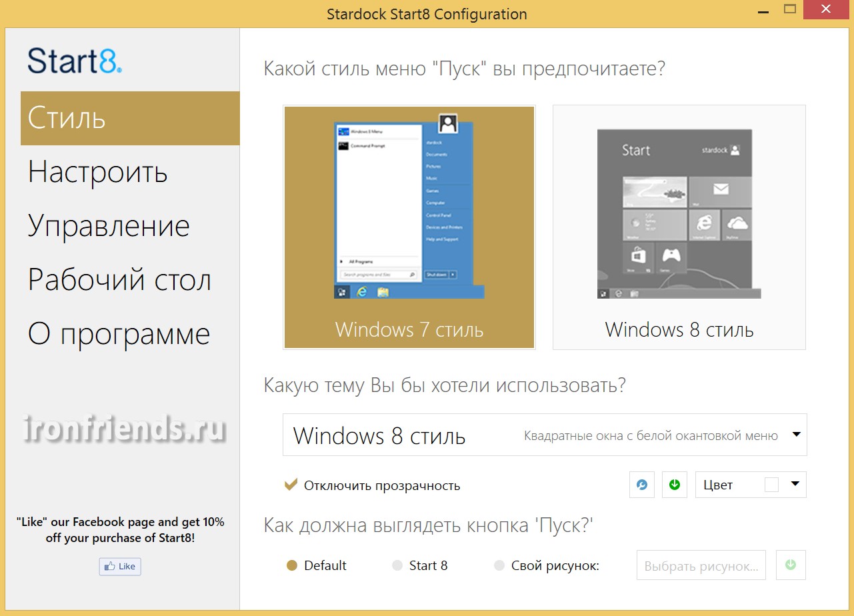Open the Цвет dropdown arrow

(795, 485)
